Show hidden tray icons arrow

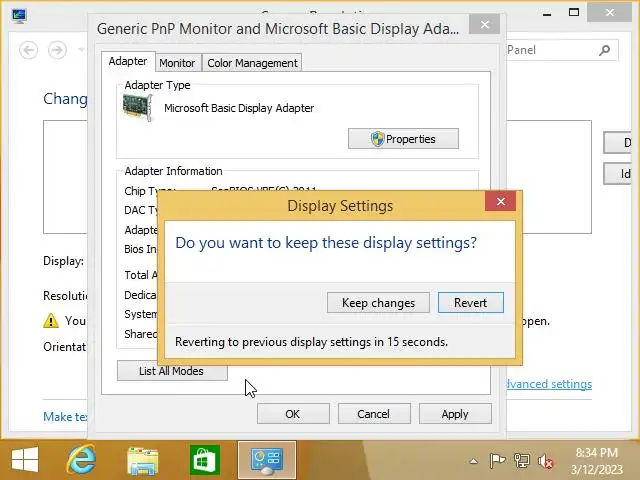[473, 462]
